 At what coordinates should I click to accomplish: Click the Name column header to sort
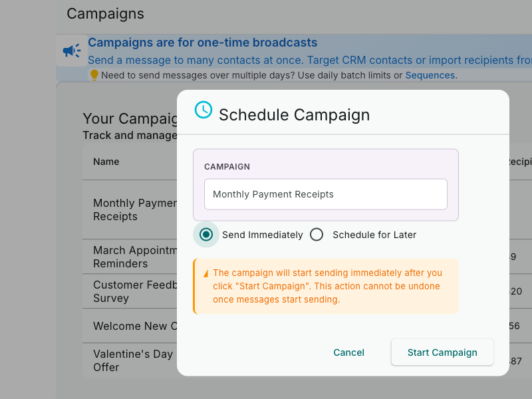tap(107, 162)
